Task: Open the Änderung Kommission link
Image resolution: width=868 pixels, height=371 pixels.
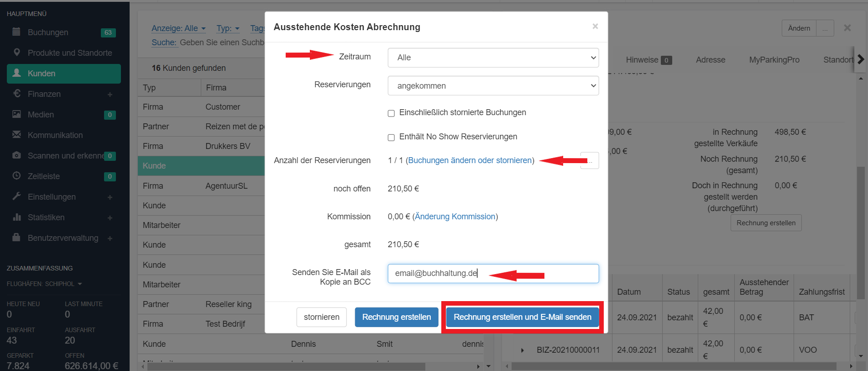Action: (x=455, y=217)
